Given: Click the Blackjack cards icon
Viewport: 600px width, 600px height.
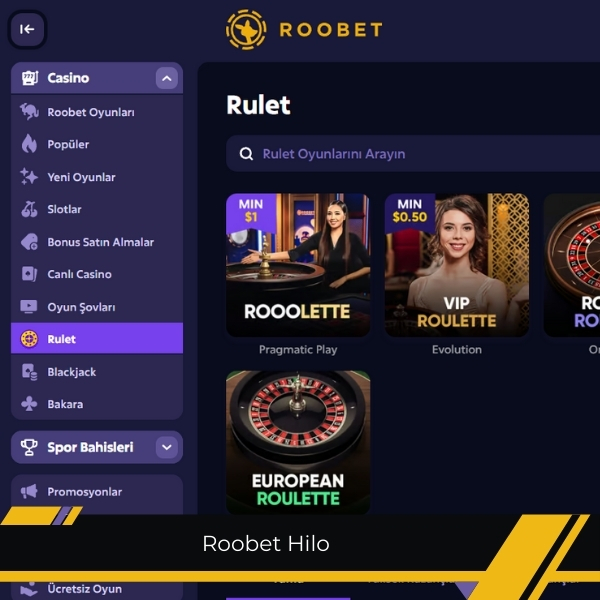Looking at the screenshot, I should pos(29,372).
